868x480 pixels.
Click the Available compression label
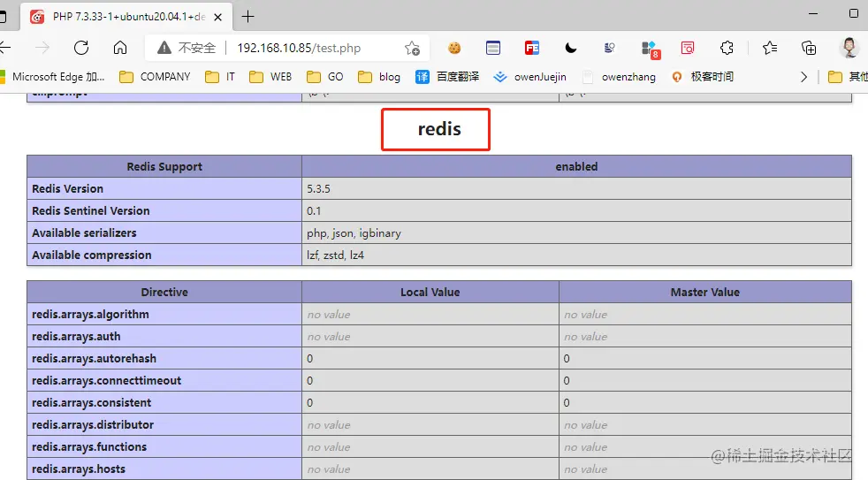(x=91, y=255)
